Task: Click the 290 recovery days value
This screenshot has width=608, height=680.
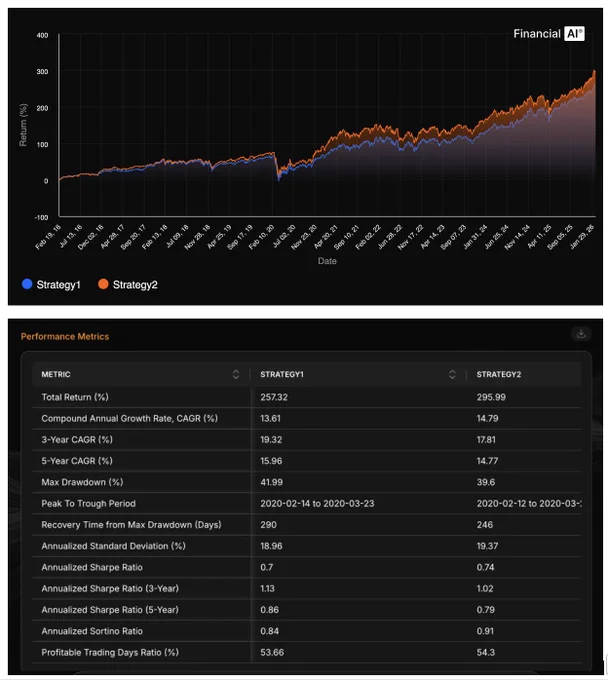Action: click(268, 525)
